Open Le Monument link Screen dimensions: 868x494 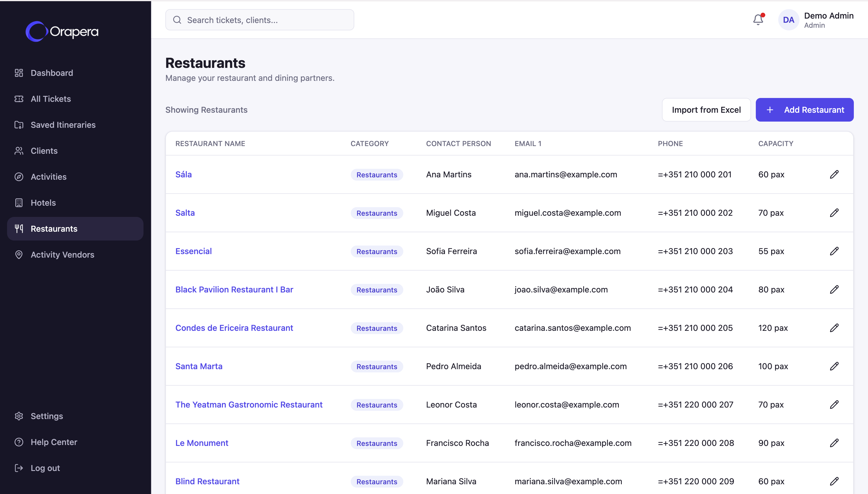pos(202,443)
